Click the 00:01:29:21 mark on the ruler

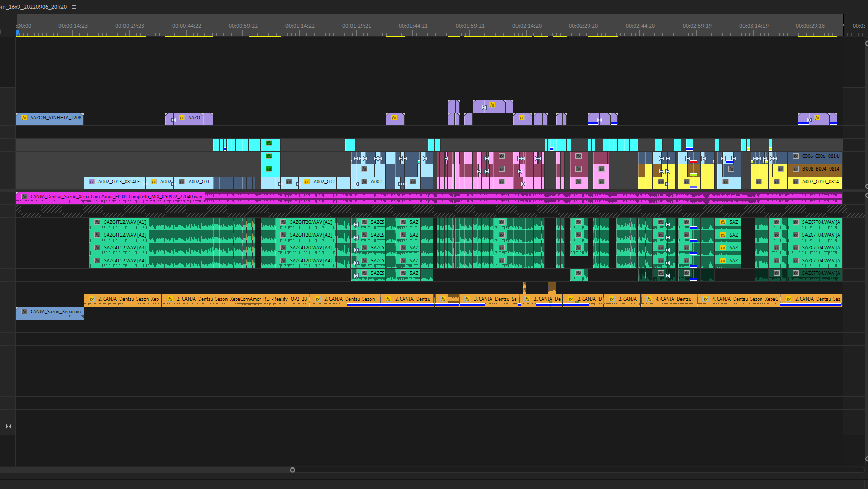tap(357, 26)
